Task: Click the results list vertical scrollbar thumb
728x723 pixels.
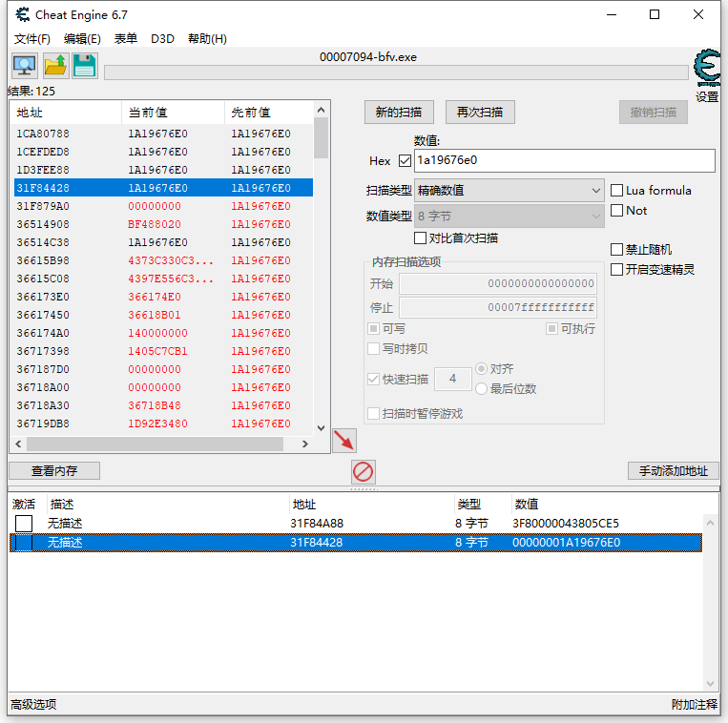Action: [321, 137]
